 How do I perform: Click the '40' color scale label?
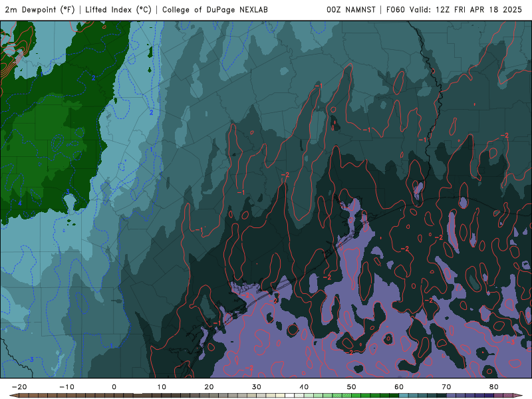click(304, 387)
